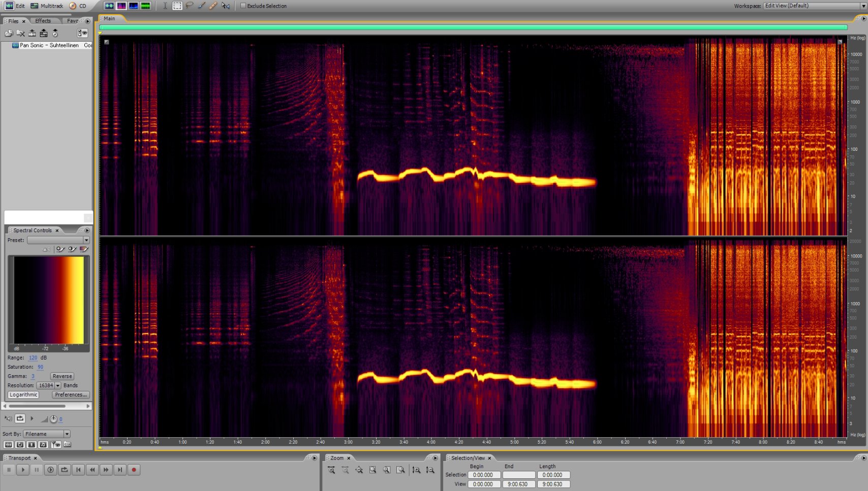Click the Stop transport button
The image size is (868, 491).
point(9,470)
